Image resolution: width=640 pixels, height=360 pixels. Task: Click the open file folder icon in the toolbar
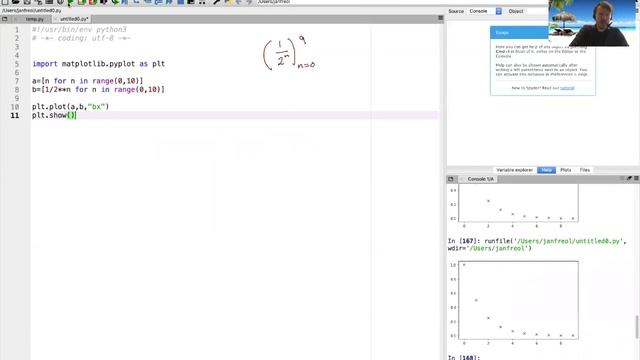16,2
